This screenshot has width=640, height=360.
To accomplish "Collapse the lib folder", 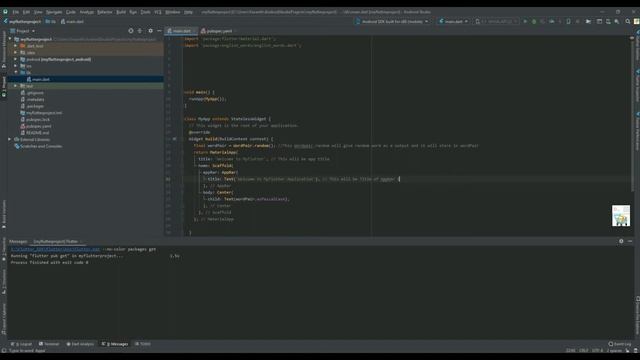I will [16, 72].
